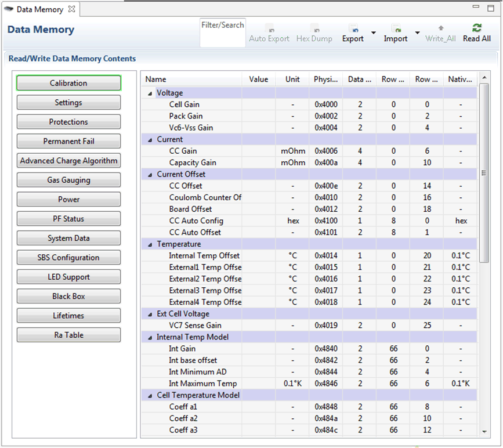Click the Export icon
This screenshot has height=448, width=503.
(x=353, y=27)
